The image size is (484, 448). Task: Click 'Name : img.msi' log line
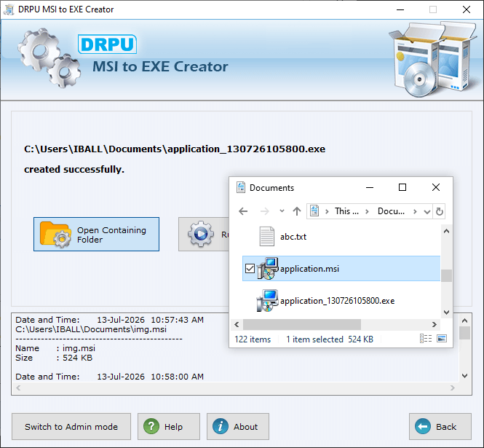click(x=55, y=348)
